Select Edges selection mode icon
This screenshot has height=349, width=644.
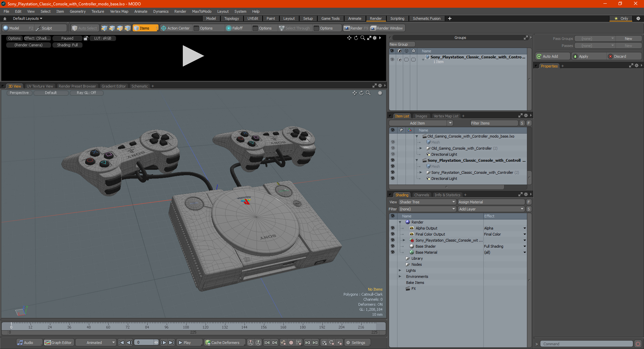[x=112, y=28]
